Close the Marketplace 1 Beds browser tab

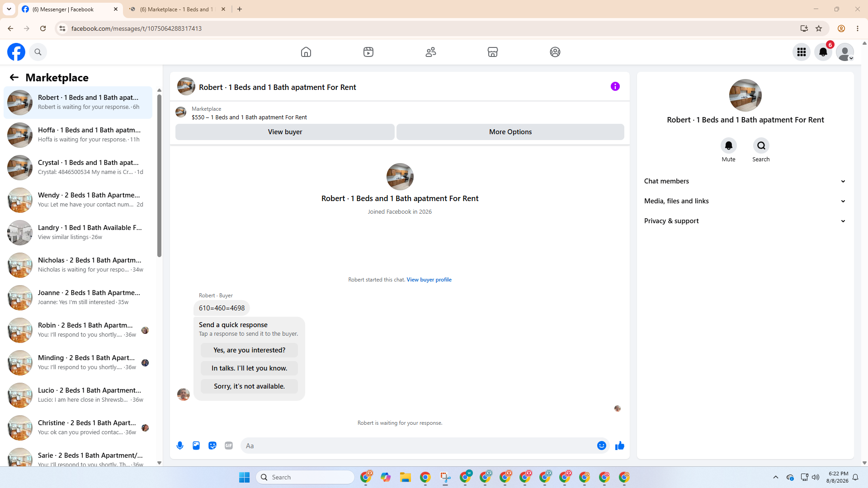[223, 9]
